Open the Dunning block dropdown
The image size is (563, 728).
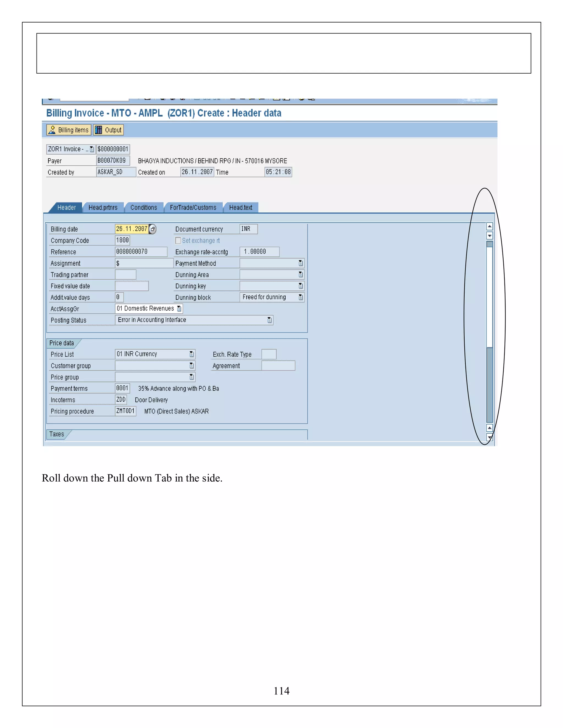(300, 297)
